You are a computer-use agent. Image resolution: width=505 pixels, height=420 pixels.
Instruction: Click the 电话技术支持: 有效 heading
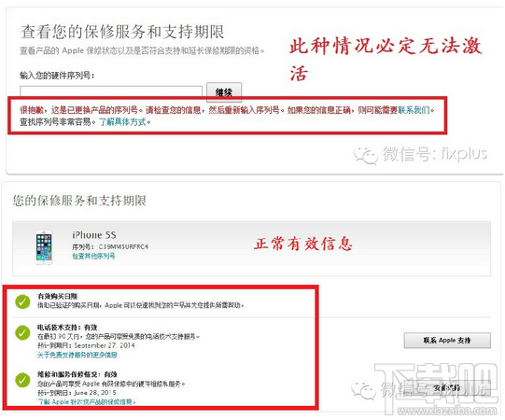tap(67, 328)
